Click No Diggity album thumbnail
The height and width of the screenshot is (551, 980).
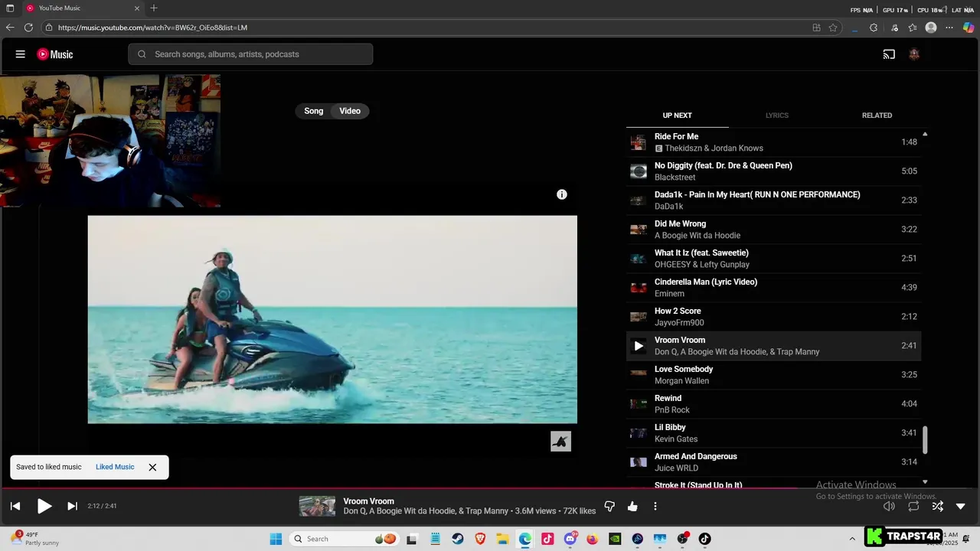(639, 171)
